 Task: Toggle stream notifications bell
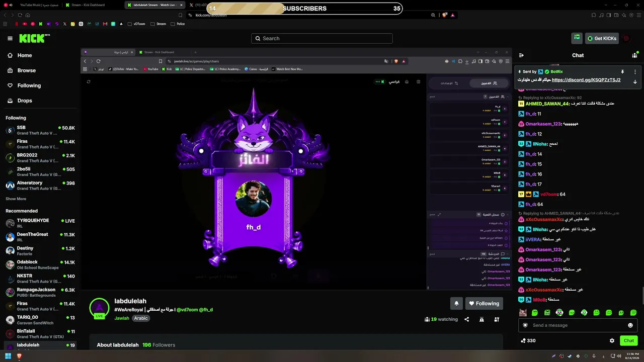click(x=456, y=303)
